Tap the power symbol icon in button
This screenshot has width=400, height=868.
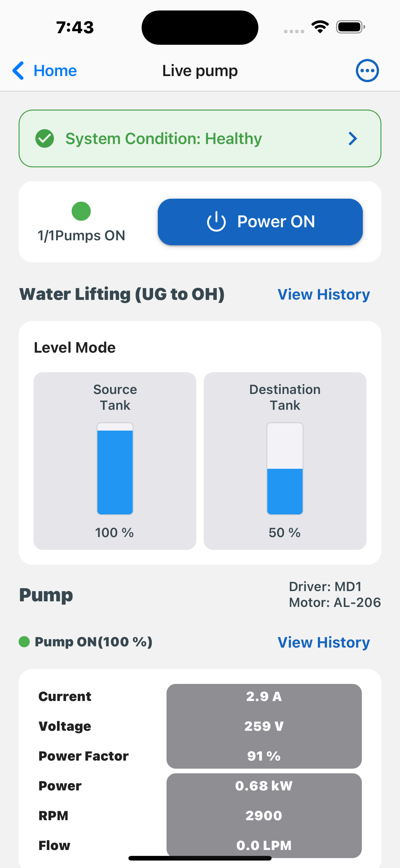(216, 222)
